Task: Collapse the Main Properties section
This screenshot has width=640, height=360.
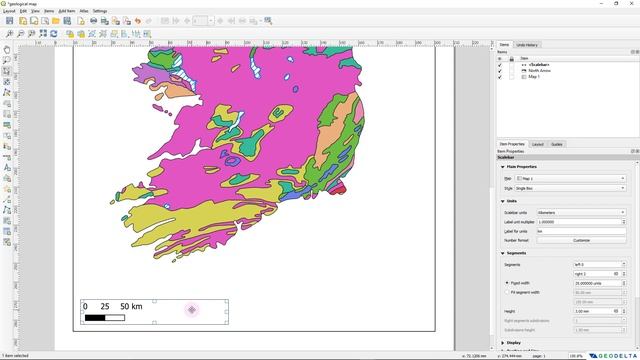Action: pos(503,167)
